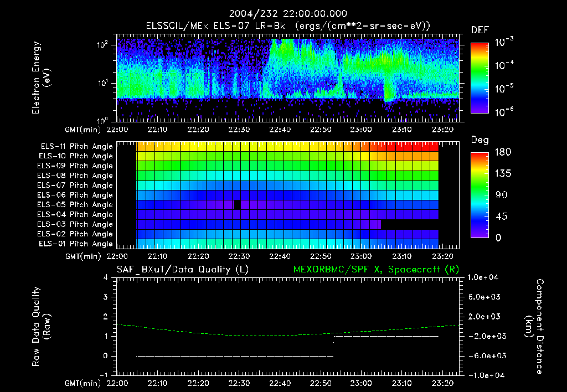Click the "Deg" colorbar label

pyautogui.click(x=480, y=140)
